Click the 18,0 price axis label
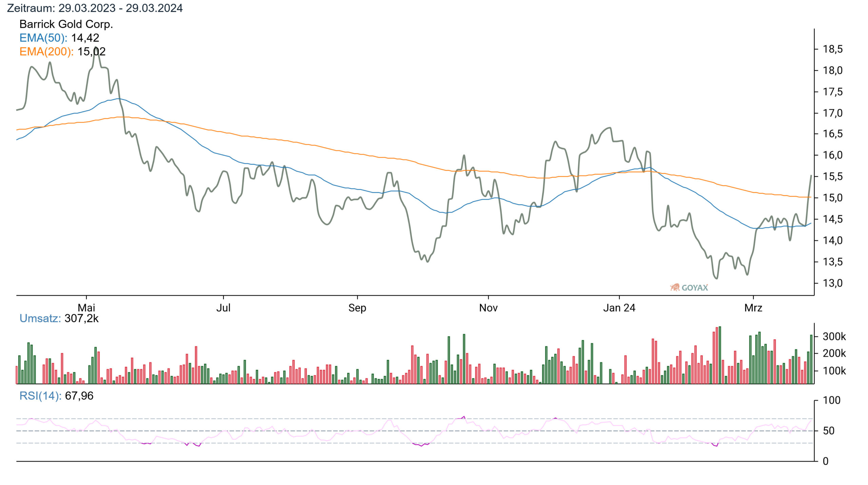The image size is (868, 485). [833, 71]
